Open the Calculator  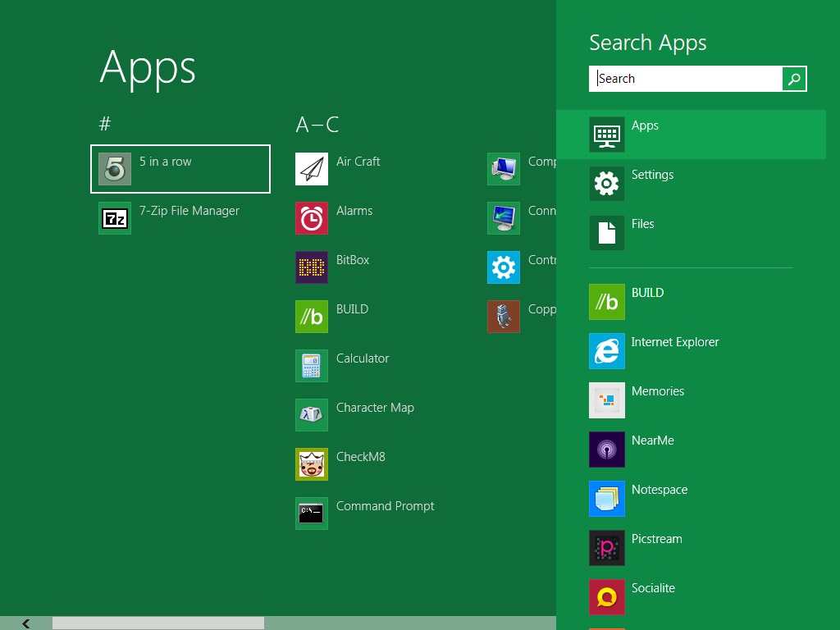click(x=363, y=358)
